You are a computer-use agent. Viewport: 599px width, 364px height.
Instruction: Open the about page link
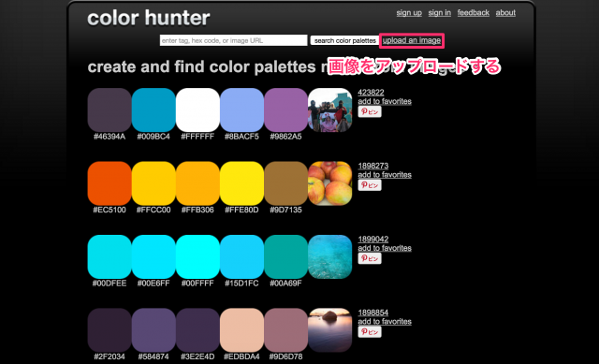[x=505, y=12]
